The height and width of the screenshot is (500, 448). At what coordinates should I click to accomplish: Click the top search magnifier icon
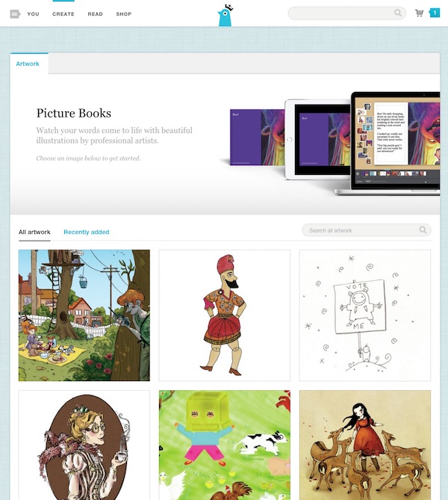[398, 13]
